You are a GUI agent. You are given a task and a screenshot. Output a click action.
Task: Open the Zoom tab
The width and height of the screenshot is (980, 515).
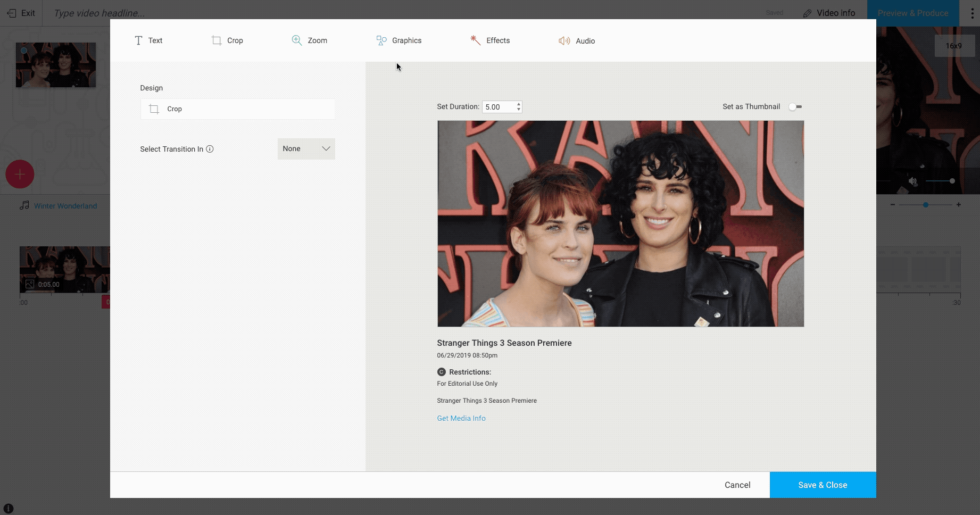pyautogui.click(x=310, y=40)
